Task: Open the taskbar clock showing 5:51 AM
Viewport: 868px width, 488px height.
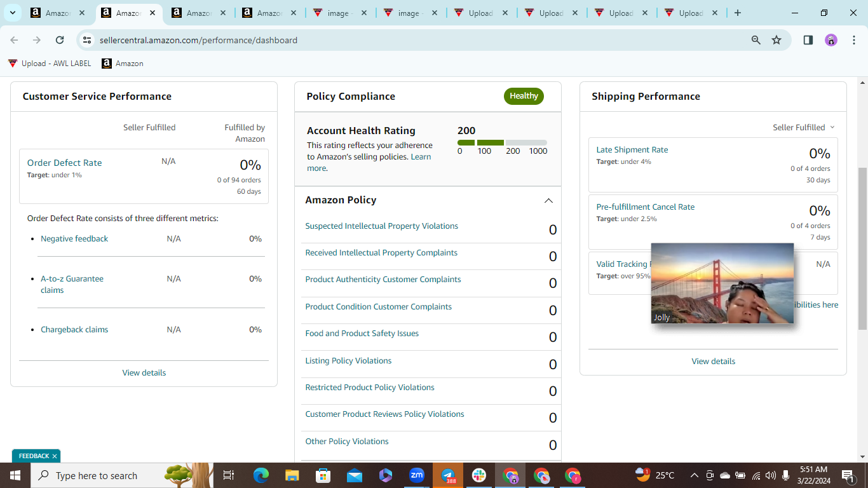Action: click(x=814, y=475)
